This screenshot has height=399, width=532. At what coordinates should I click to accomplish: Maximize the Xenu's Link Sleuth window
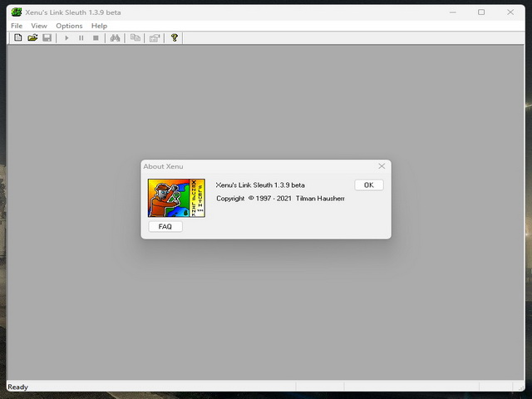click(x=481, y=12)
